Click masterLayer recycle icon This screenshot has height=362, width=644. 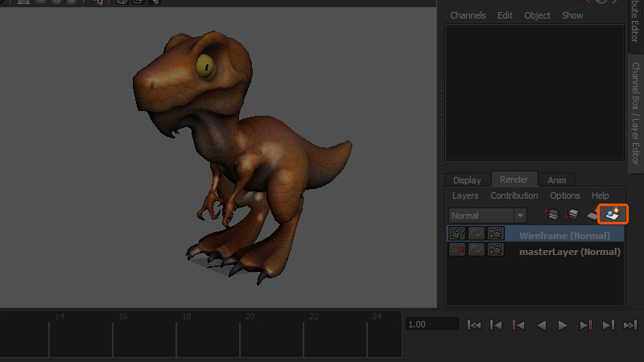(x=477, y=251)
